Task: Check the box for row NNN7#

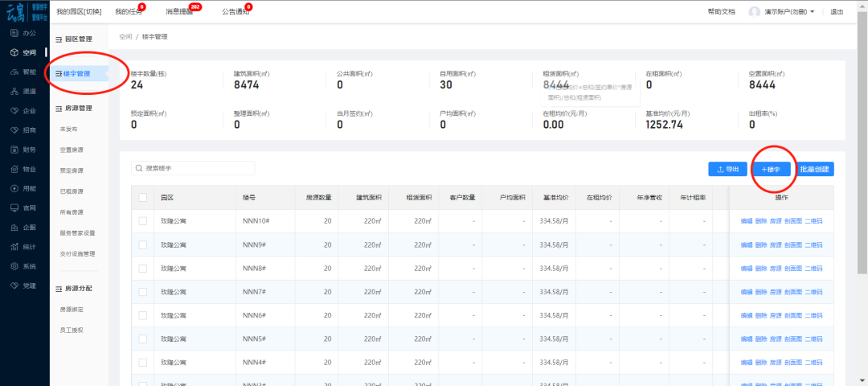Action: pyautogui.click(x=143, y=292)
